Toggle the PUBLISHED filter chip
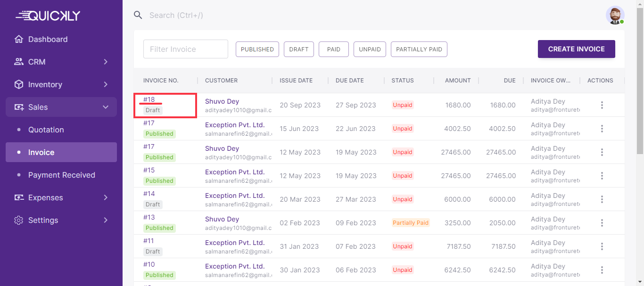 (x=257, y=49)
